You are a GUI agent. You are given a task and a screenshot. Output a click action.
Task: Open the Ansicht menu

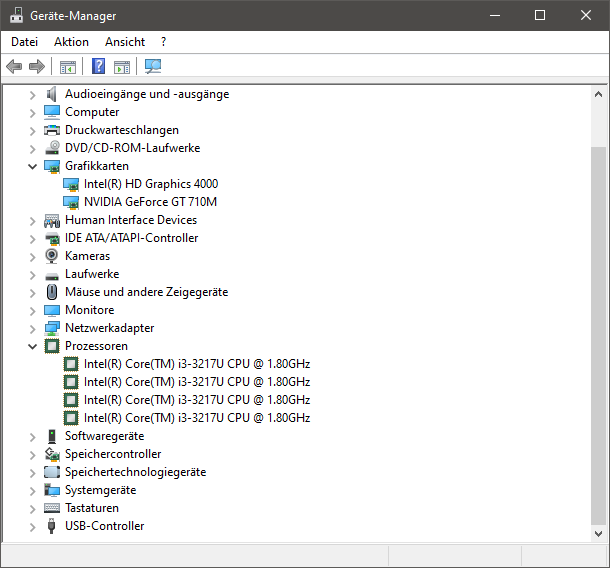coord(125,42)
